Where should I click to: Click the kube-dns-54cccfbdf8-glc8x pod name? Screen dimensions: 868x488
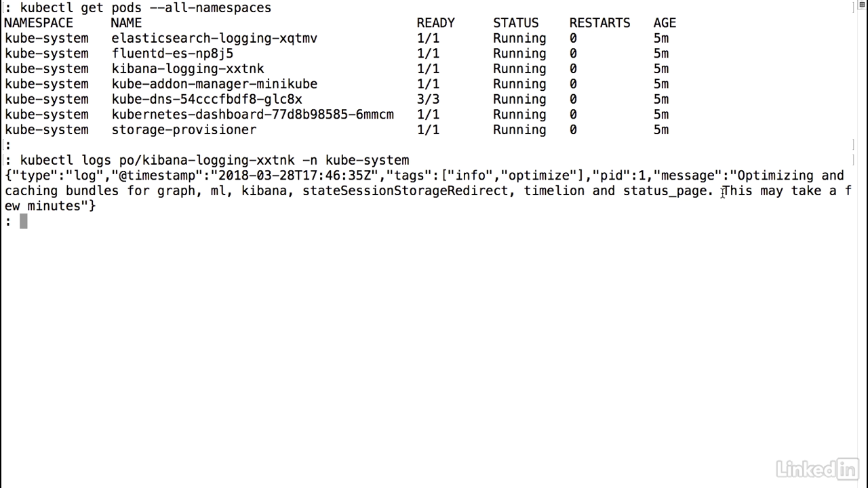(207, 100)
